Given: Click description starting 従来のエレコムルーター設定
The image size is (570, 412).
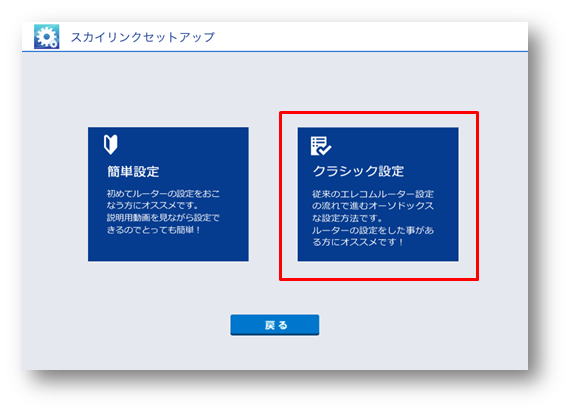Looking at the screenshot, I should (373, 218).
